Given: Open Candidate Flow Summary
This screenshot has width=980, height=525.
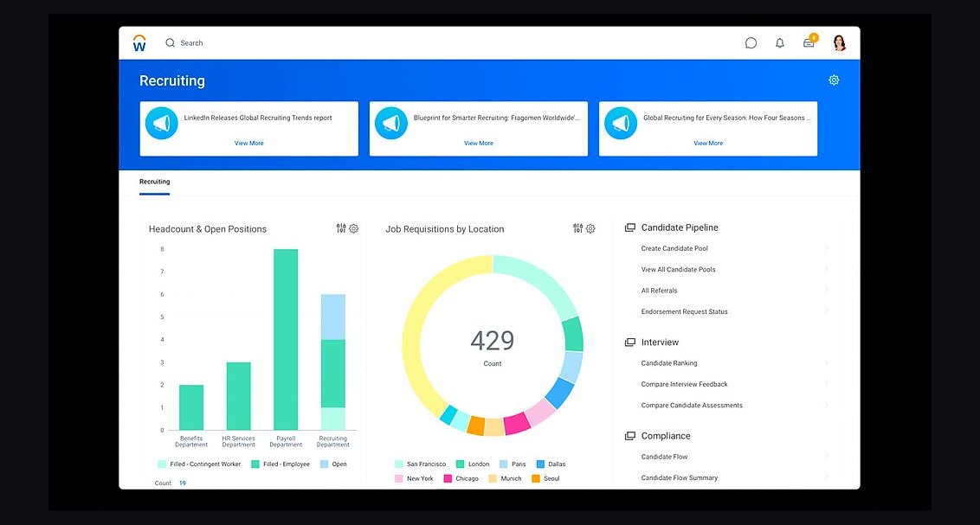Looking at the screenshot, I should 680,478.
